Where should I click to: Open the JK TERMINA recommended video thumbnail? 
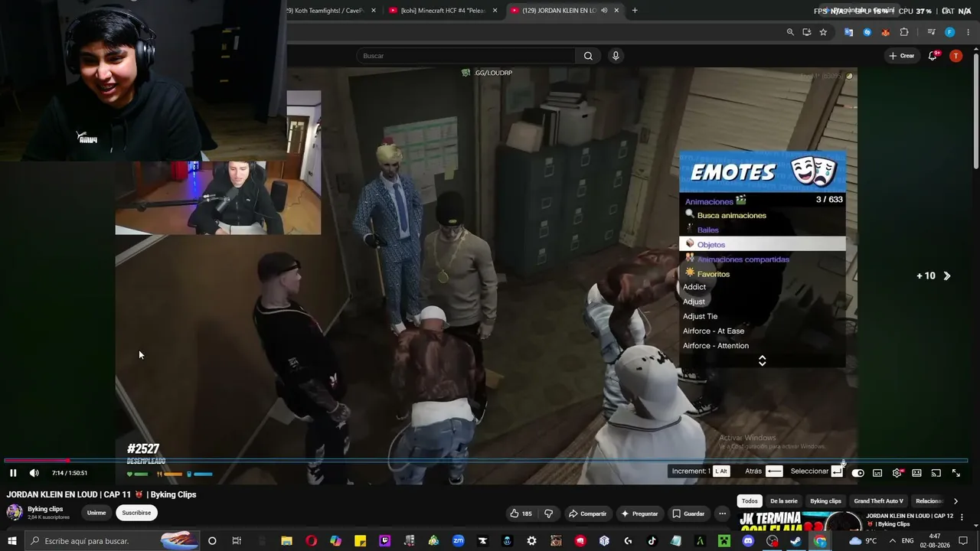(800, 520)
